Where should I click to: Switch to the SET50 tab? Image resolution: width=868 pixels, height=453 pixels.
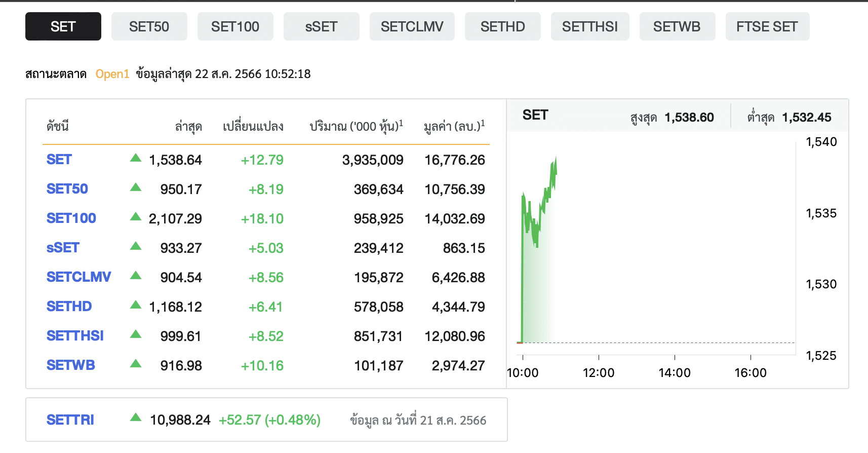[x=149, y=26]
